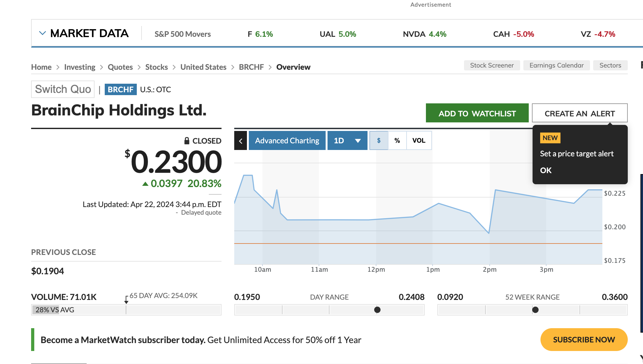Click the NEW badge in alert tooltip
643x364 pixels.
[550, 138]
